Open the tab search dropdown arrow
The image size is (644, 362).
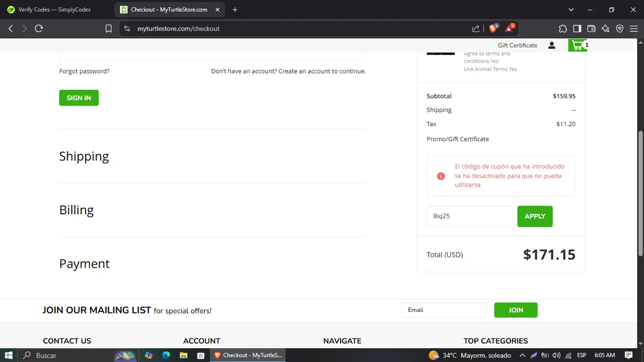tap(571, 9)
